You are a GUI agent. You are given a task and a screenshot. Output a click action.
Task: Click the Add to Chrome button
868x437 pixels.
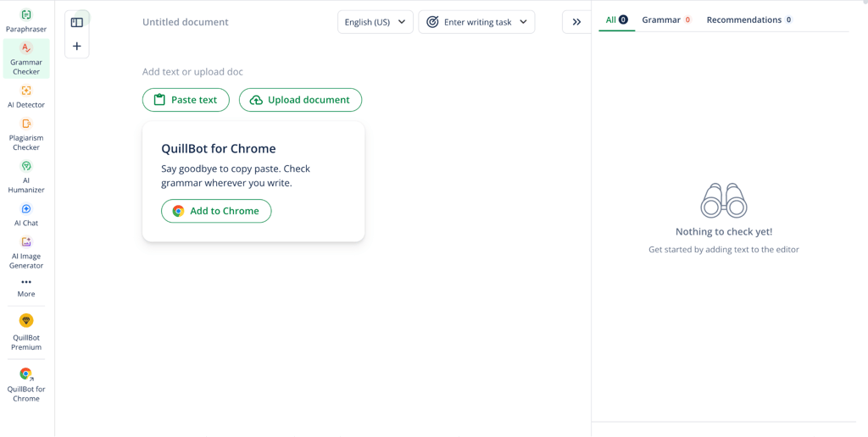216,212
